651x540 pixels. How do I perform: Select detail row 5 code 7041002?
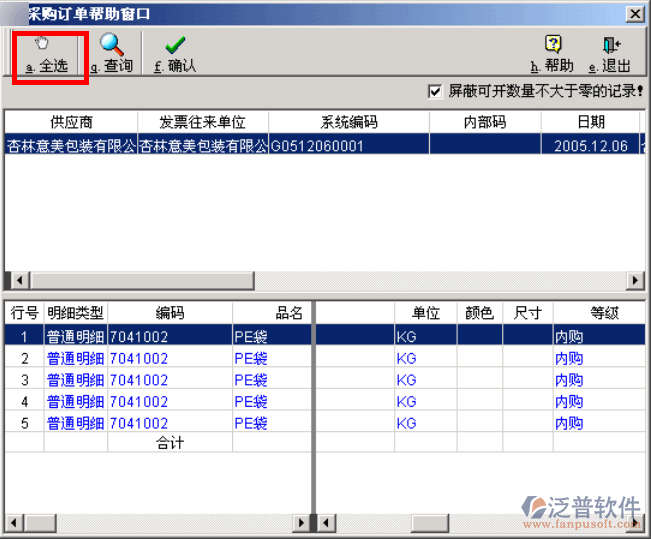point(139,424)
